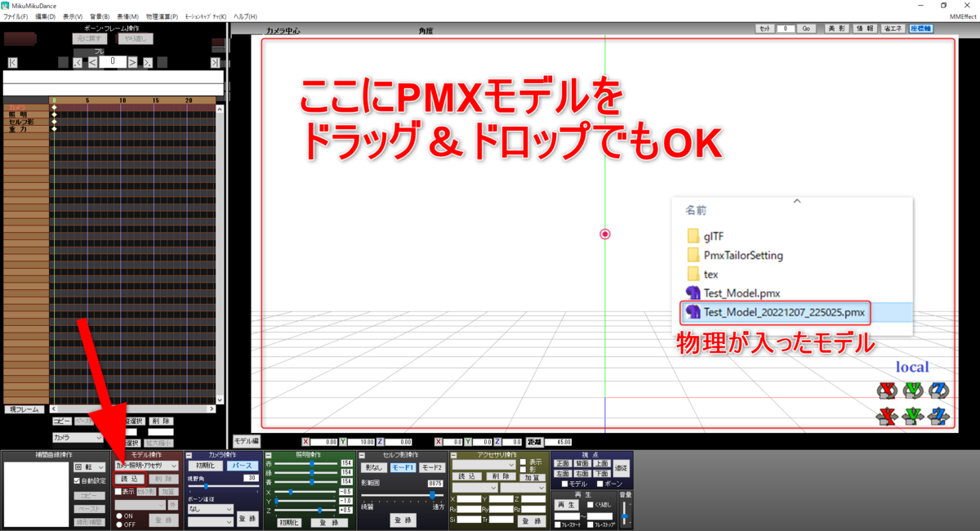This screenshot has width=980, height=531.
Task: Open the bone dropdown under なし
Action: 211,520
